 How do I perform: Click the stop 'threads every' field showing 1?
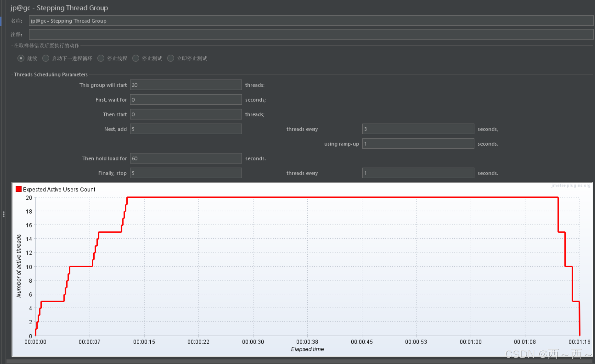tap(418, 173)
